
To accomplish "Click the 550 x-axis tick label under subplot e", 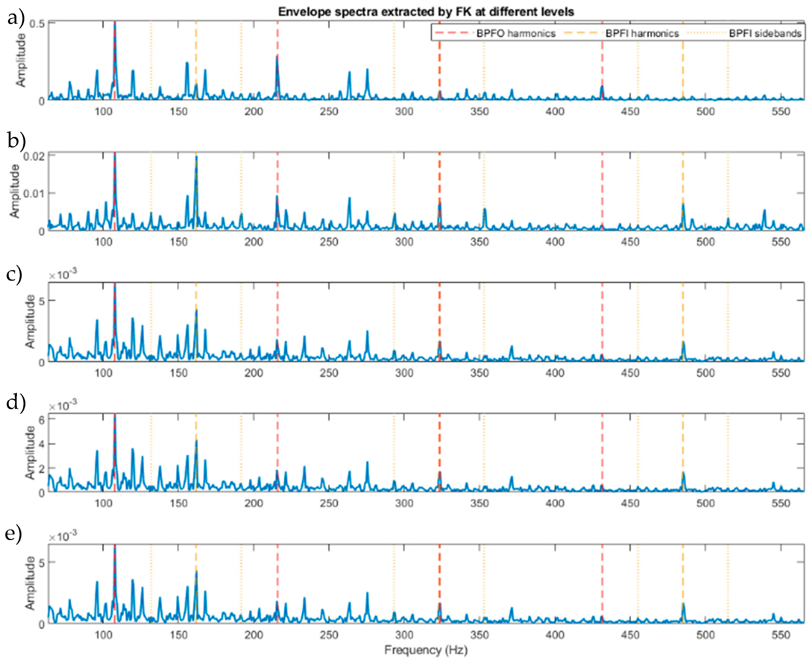I will click(x=781, y=635).
